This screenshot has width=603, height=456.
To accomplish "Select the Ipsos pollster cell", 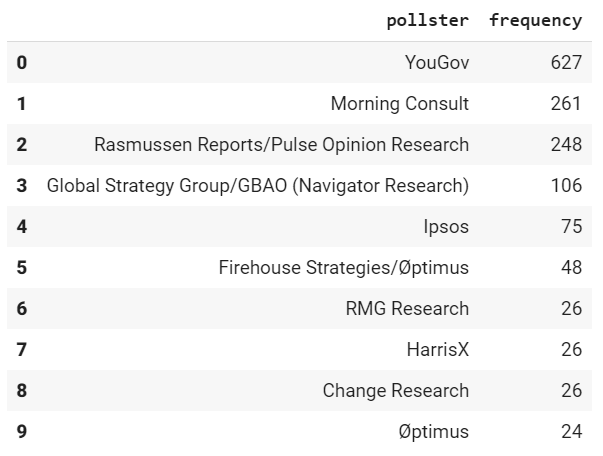I will pyautogui.click(x=446, y=226).
